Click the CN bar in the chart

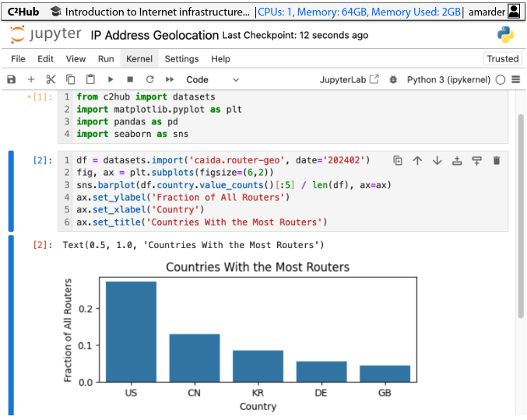pyautogui.click(x=195, y=358)
